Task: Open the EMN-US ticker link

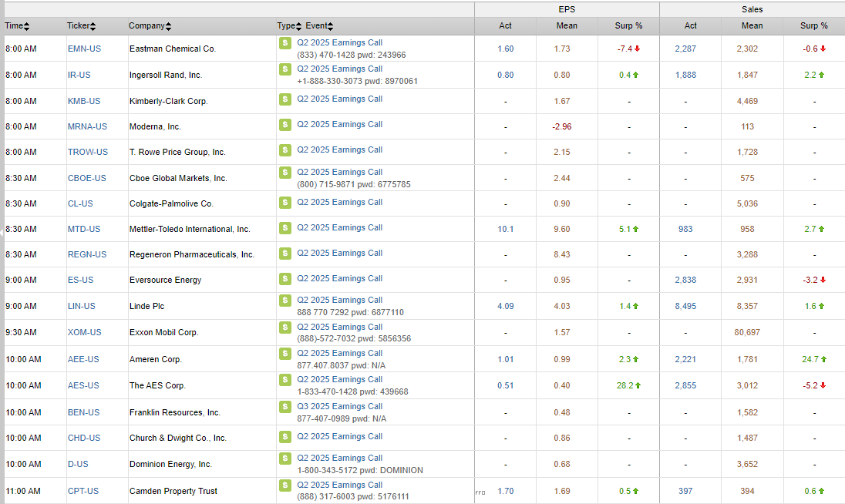Action: pyautogui.click(x=84, y=49)
